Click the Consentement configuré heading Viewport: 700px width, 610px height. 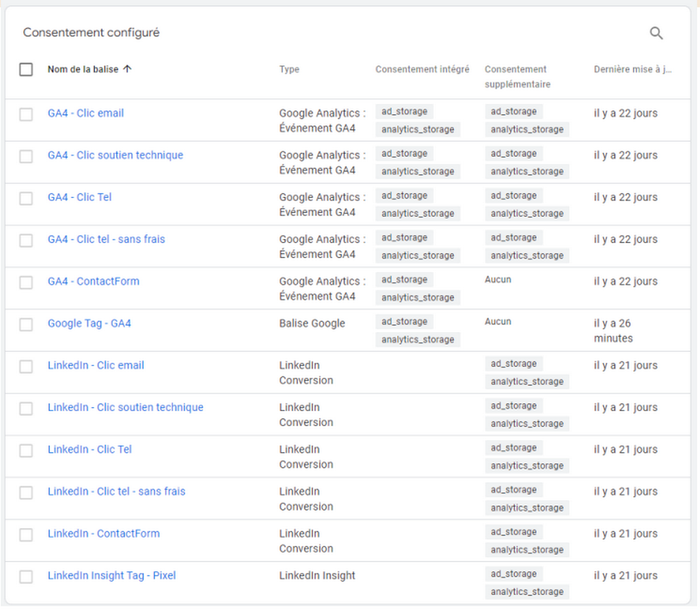tap(91, 32)
